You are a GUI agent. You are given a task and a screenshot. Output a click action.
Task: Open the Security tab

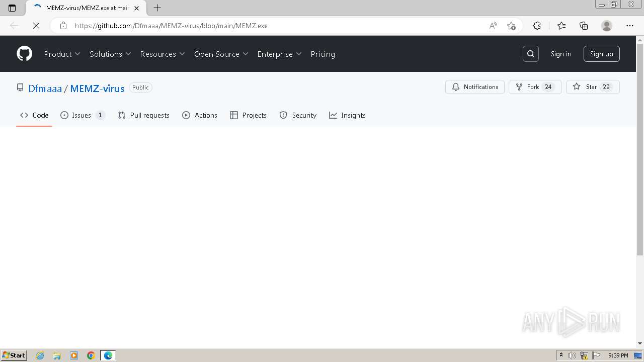[x=298, y=115]
